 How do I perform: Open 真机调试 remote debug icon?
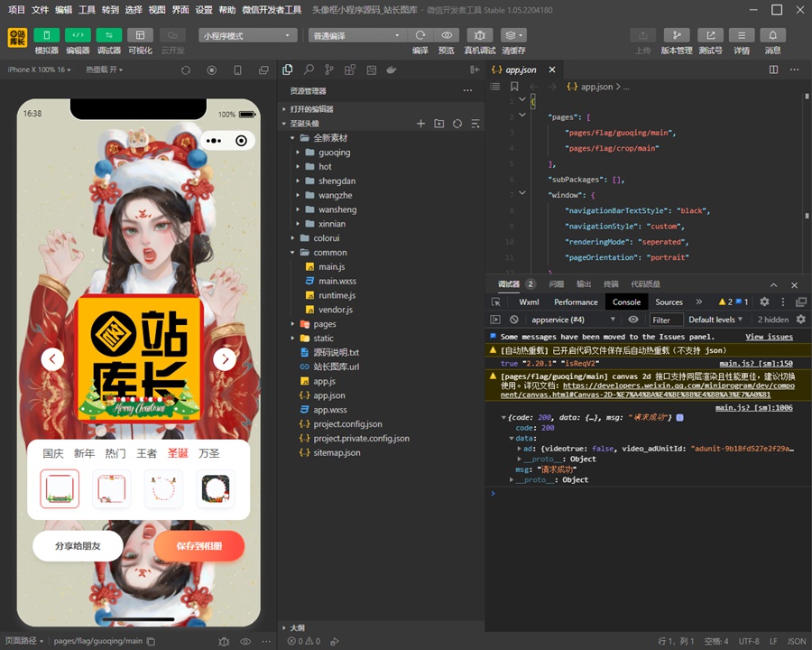pyautogui.click(x=479, y=35)
